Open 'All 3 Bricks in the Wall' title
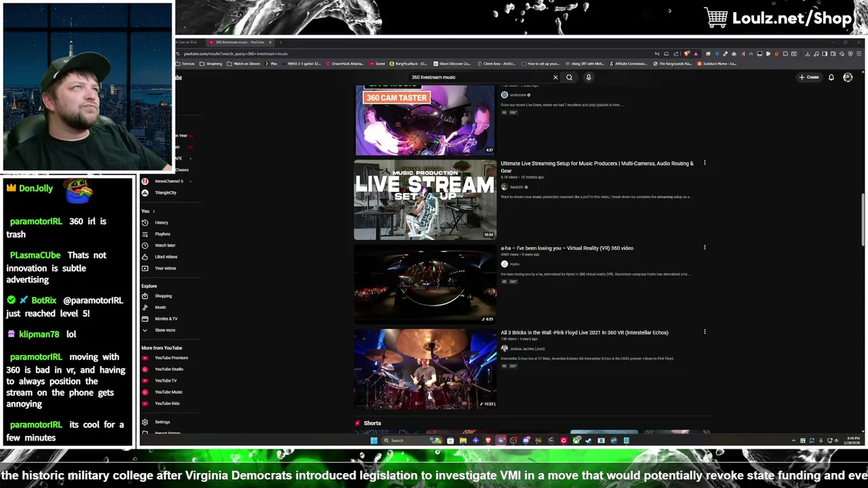This screenshot has width=868, height=488. pyautogui.click(x=585, y=333)
